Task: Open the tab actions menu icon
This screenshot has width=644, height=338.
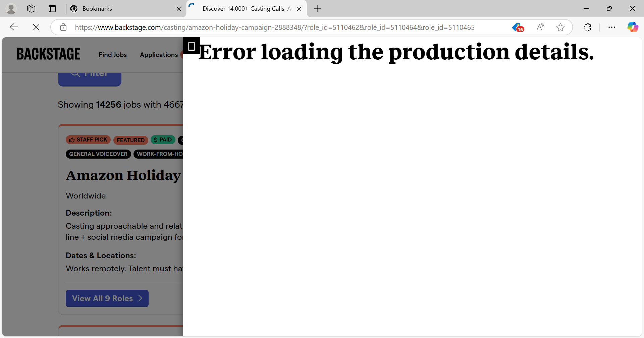Action: pos(52,9)
